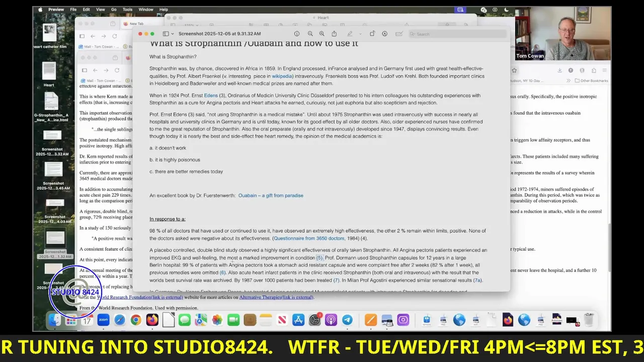The width and height of the screenshot is (644, 362).
Task: Open the File menu
Action: [73, 10]
